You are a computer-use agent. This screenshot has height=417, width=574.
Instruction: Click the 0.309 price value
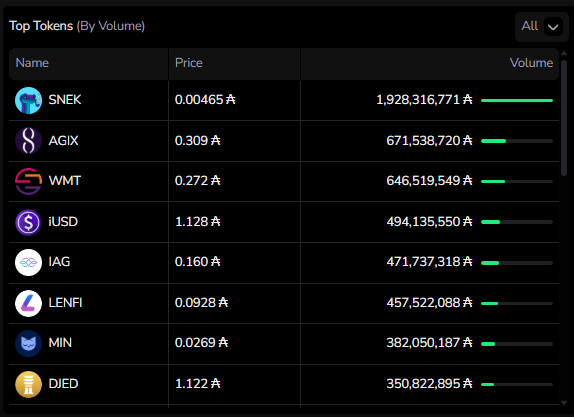click(198, 141)
